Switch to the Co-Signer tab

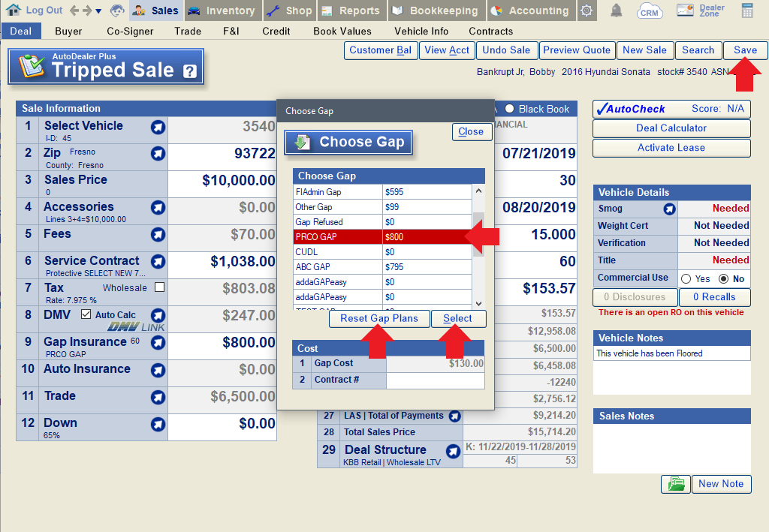click(130, 32)
